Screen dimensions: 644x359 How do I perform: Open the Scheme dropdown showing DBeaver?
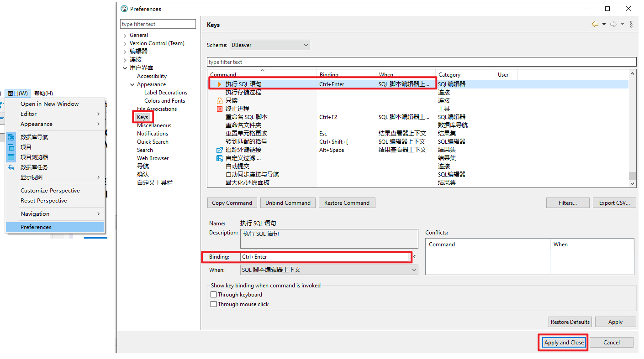point(269,45)
